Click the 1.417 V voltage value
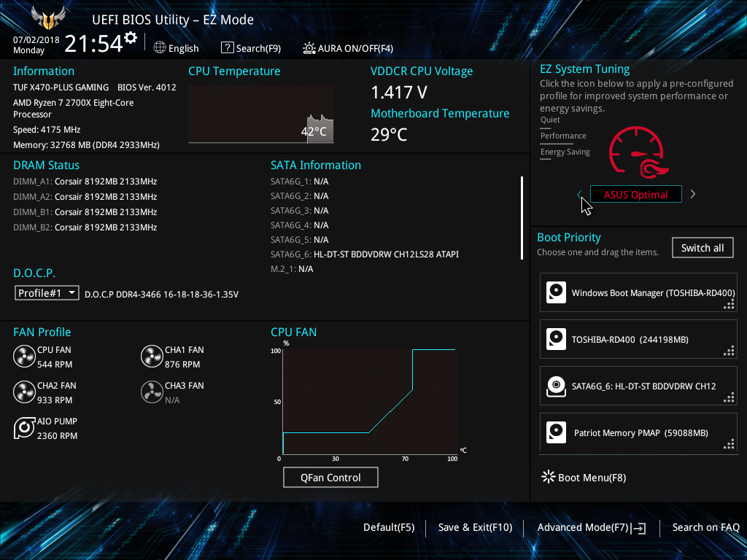The width and height of the screenshot is (747, 560). pyautogui.click(x=399, y=93)
